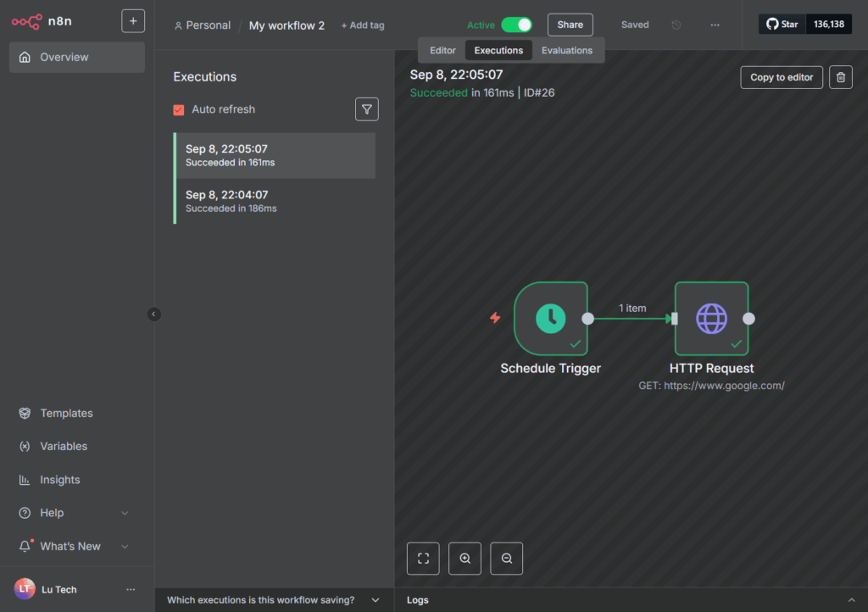Select the Schedule Trigger clock node

(551, 319)
